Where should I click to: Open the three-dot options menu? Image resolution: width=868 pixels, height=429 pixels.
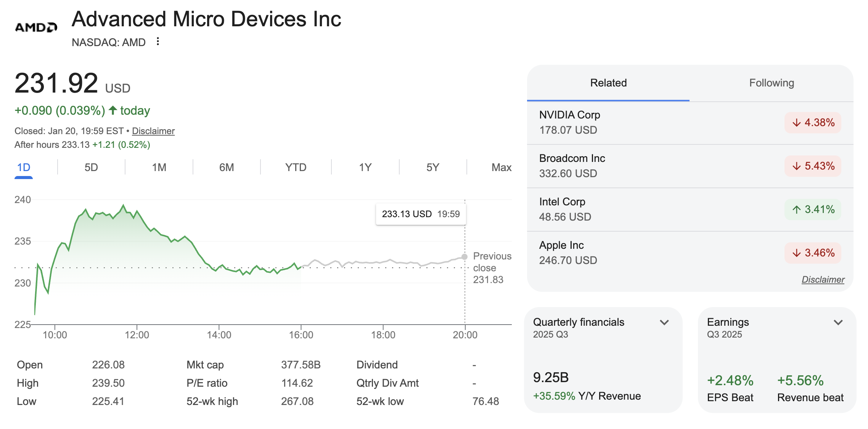pos(158,42)
